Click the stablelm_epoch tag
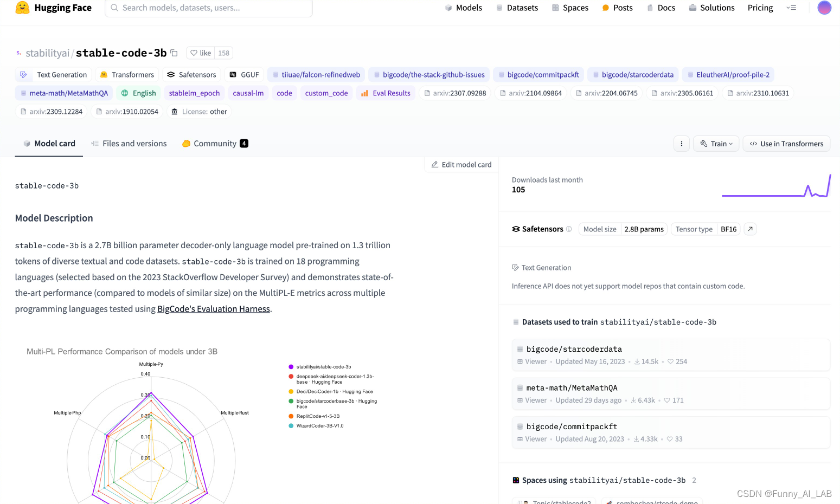Screen dimensions: 840x504 [x=194, y=93]
